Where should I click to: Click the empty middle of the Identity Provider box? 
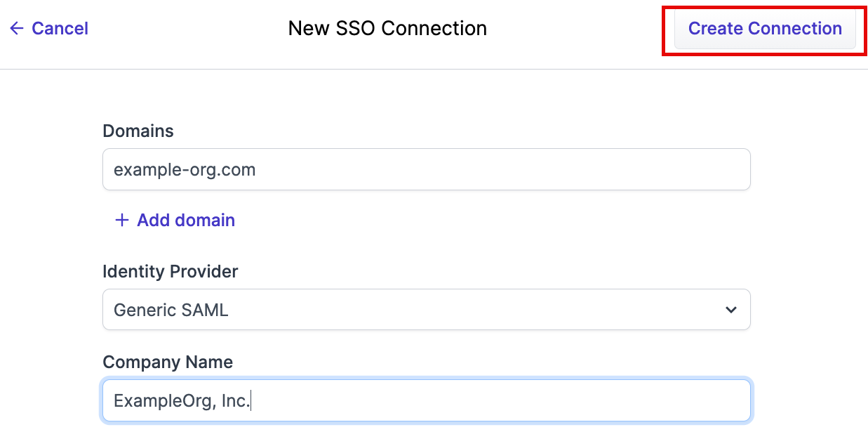pyautogui.click(x=456, y=310)
